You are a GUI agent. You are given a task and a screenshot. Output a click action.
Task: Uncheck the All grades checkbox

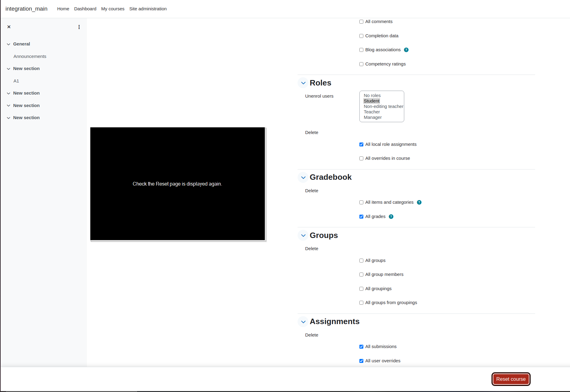pyautogui.click(x=361, y=217)
